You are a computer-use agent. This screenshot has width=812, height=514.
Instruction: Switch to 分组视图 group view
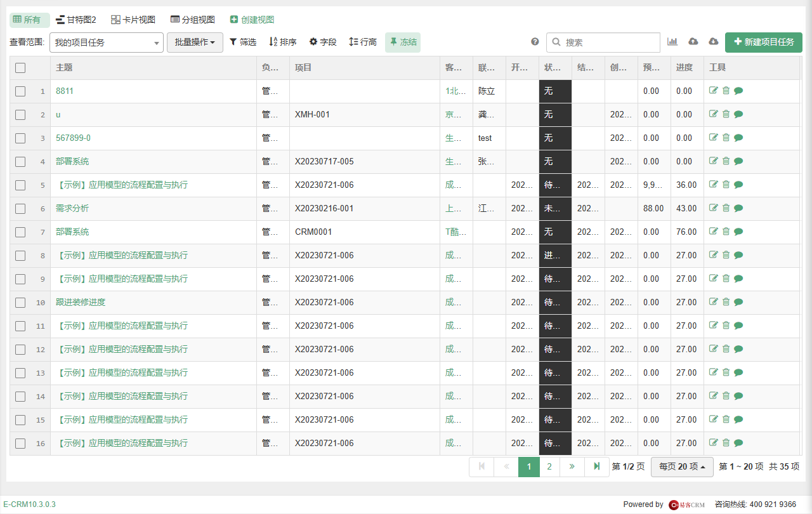[x=193, y=20]
